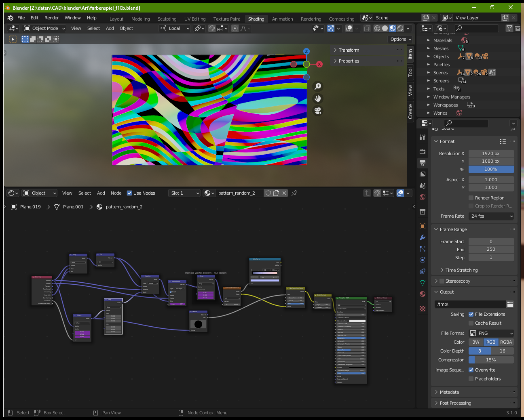
Task: Disable the Overwrite option in Output
Action: [x=471, y=370]
